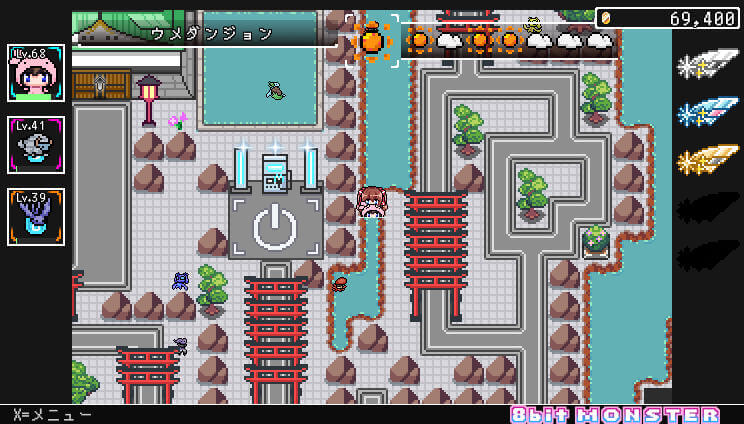Click the highlighted current sun weather icon
This screenshot has width=744, height=424.
pos(372,41)
